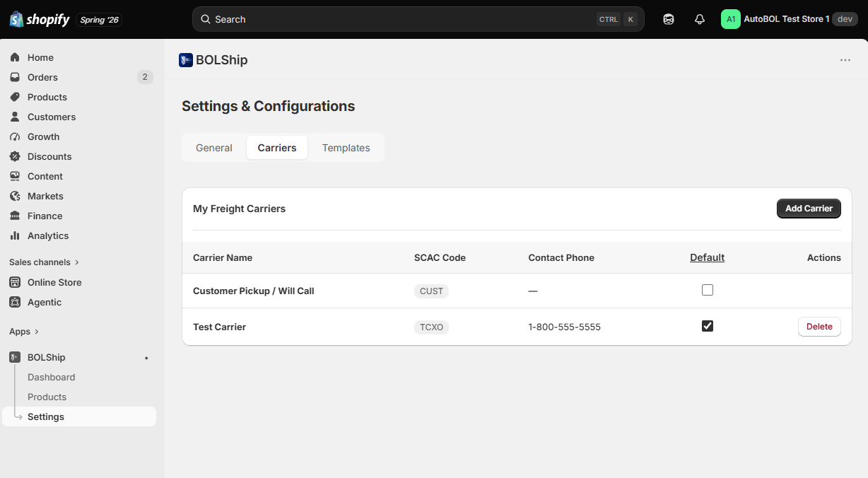Click the SCAC Code column header

(x=440, y=257)
